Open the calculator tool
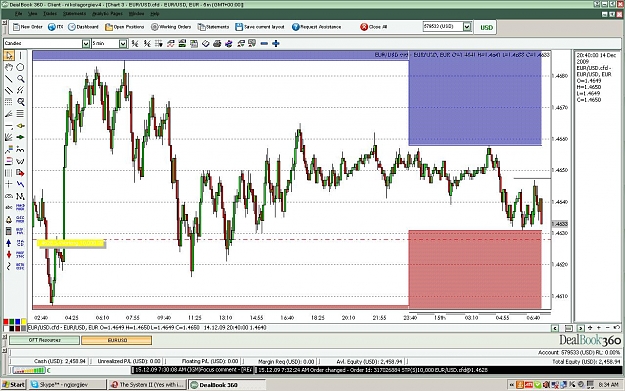Screen dimensions: 625x391 click(x=9, y=231)
